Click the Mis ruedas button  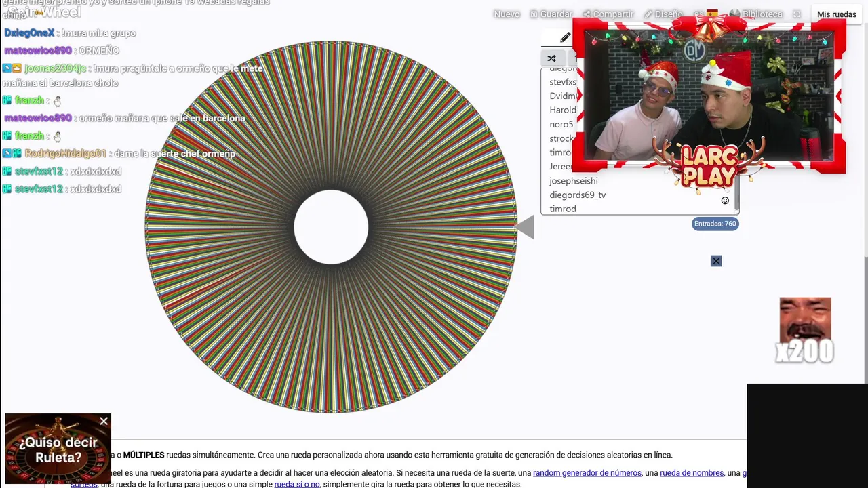coord(837,14)
